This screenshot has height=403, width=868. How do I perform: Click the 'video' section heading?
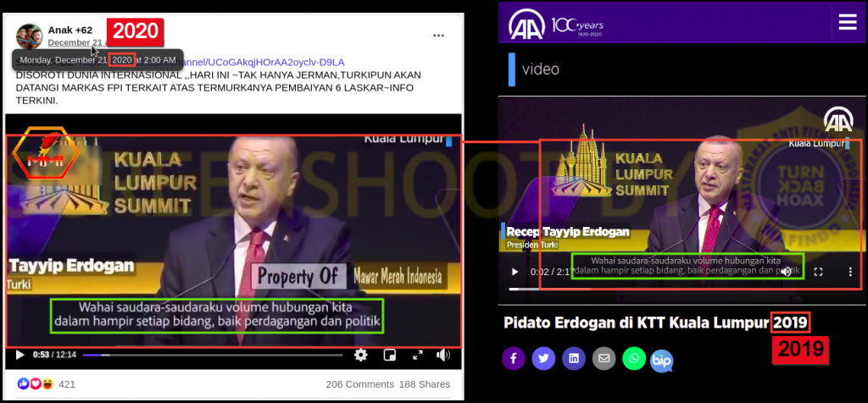[541, 69]
